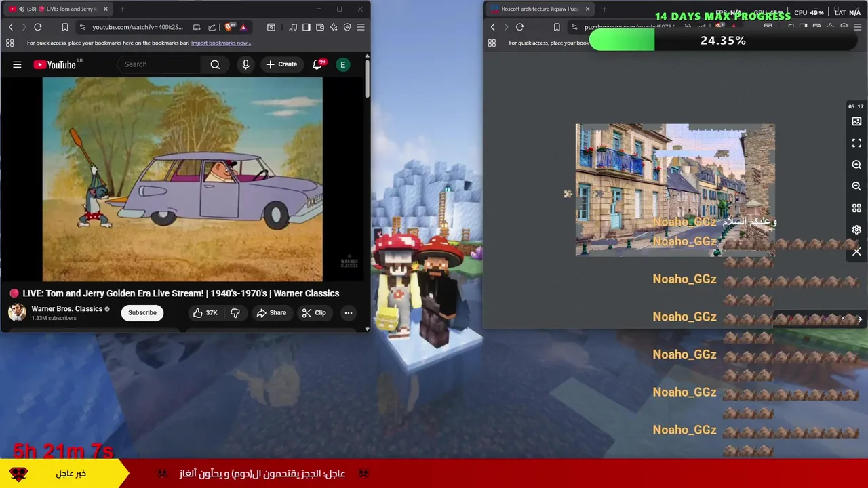Viewport: 868px width, 488px height.
Task: Click the YouTube search magnifier button
Action: click(215, 64)
